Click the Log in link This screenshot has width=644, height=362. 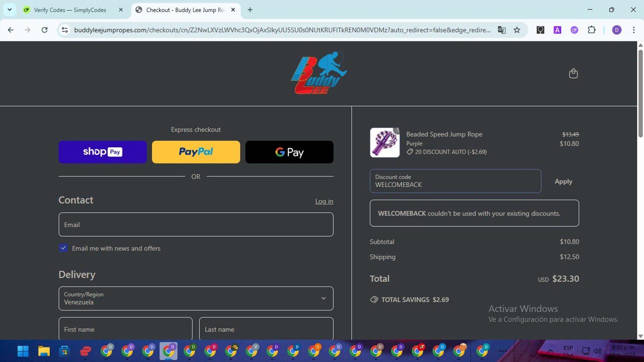324,201
